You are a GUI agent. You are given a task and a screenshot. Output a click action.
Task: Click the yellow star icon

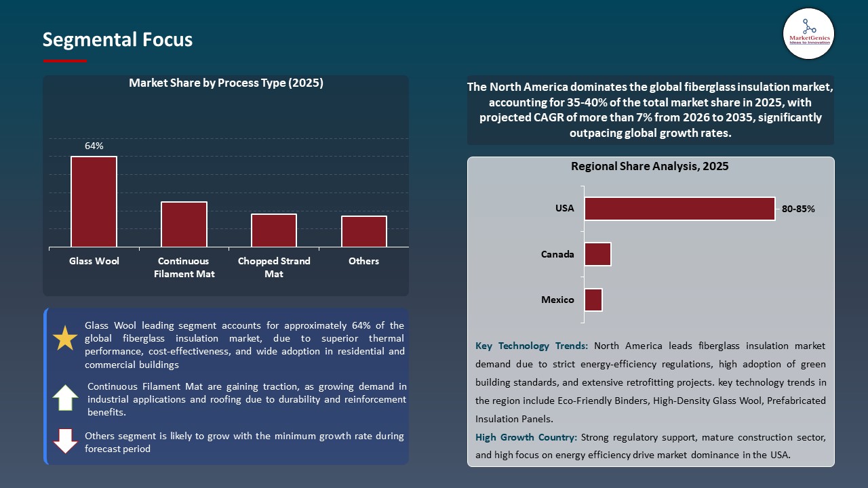(x=65, y=338)
